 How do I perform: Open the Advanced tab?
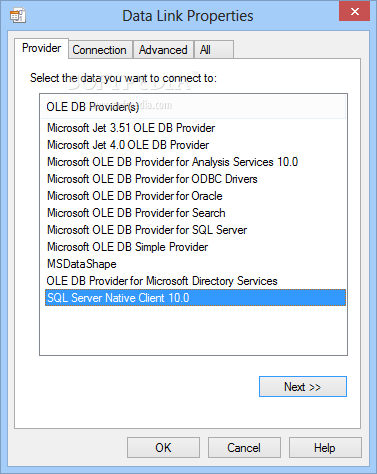pos(163,50)
